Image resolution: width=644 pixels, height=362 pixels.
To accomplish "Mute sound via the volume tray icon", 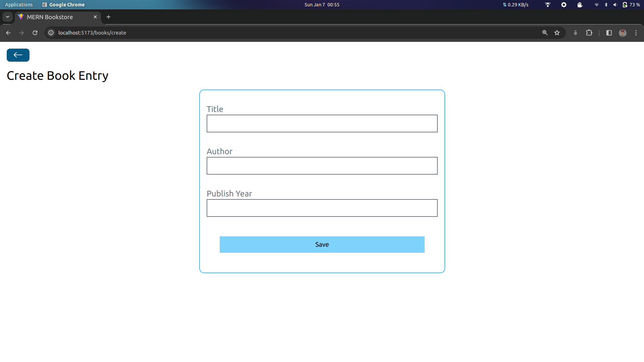I will pyautogui.click(x=615, y=5).
